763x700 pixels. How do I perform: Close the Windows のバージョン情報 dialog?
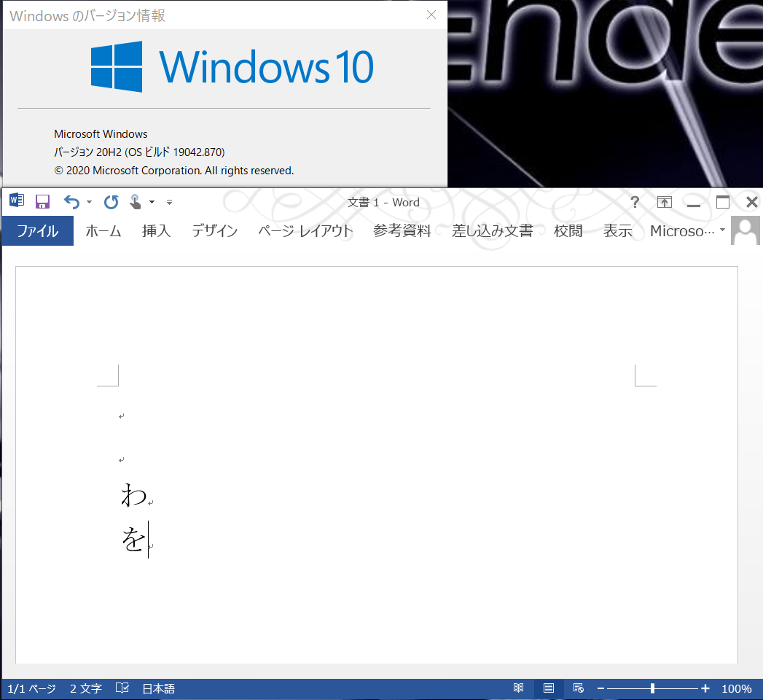[431, 15]
